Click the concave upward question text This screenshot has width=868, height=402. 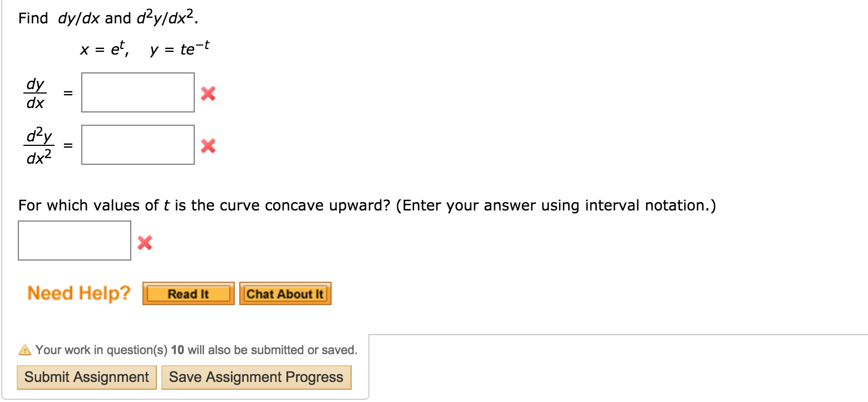coord(367,206)
